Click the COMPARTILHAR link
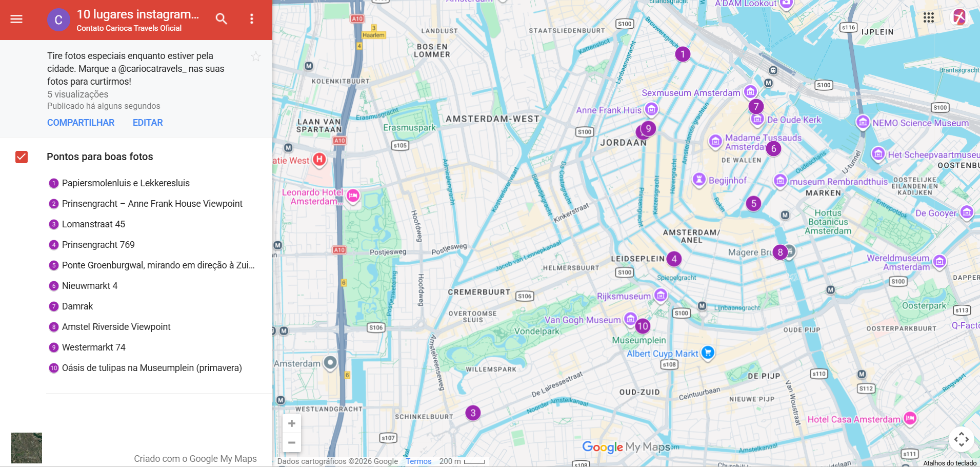This screenshot has height=467, width=980. 81,123
